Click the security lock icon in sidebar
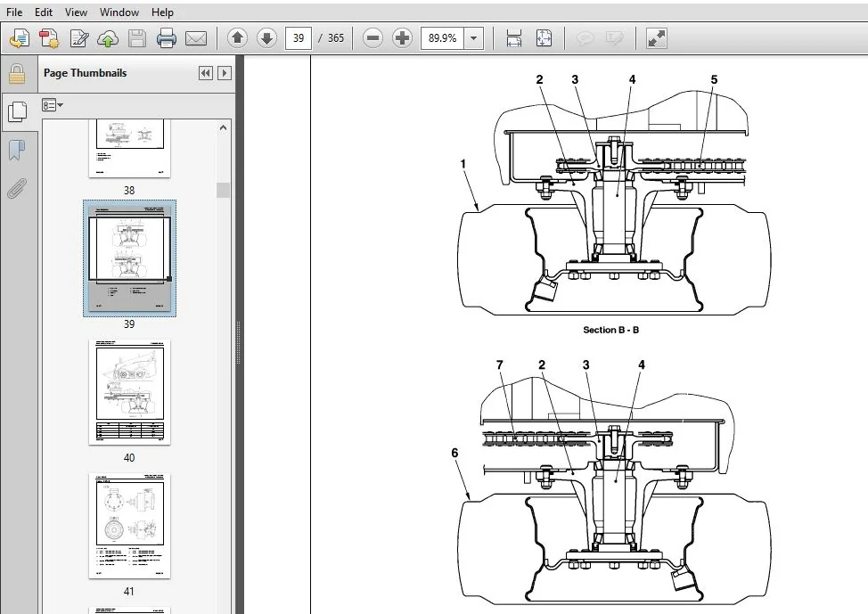Screen dimensions: 868x614 (17, 74)
